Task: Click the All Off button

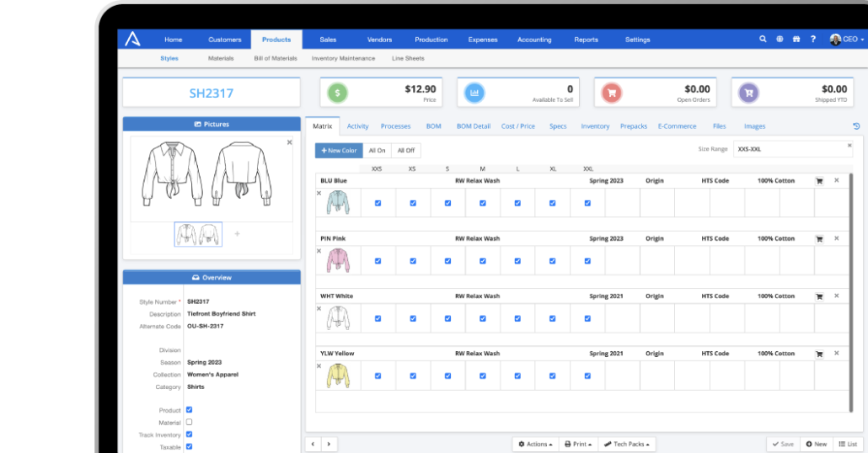Action: (405, 150)
